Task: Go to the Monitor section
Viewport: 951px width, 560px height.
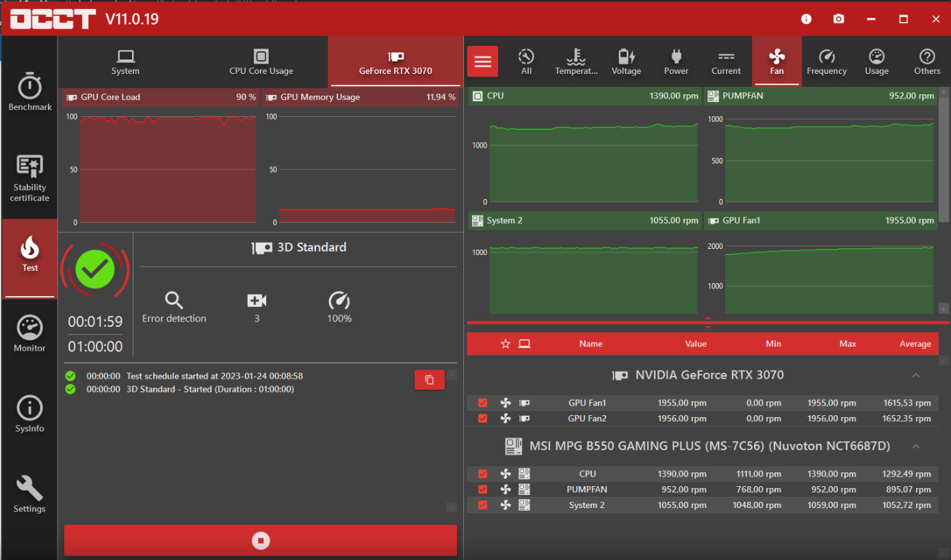Action: click(x=29, y=334)
